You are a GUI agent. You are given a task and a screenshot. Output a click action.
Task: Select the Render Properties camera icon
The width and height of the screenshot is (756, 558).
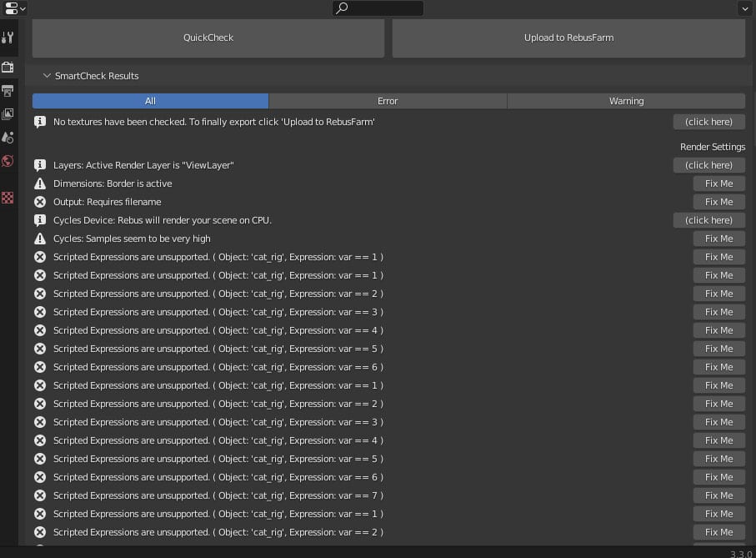coord(8,68)
